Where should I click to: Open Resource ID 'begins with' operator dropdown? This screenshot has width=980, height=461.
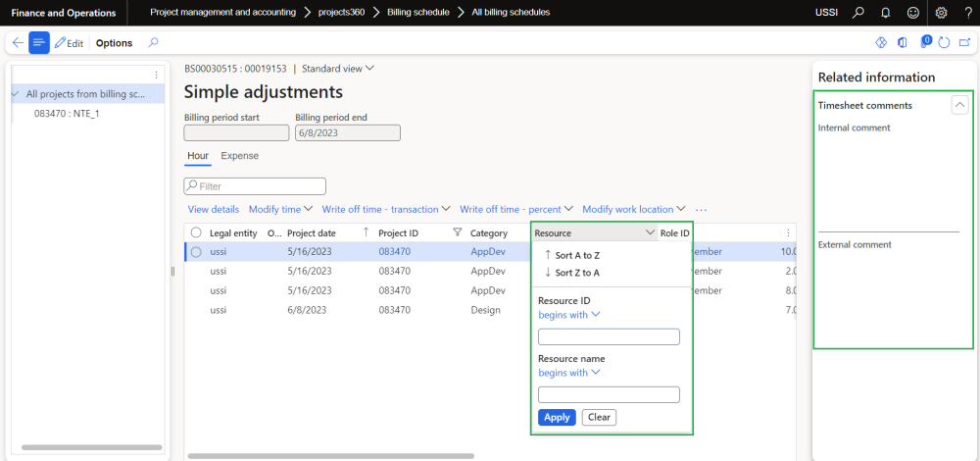coord(568,315)
